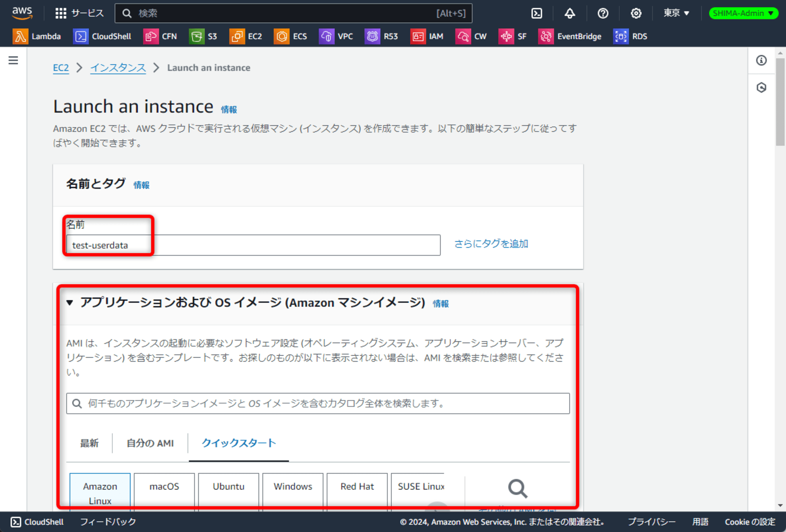Select the Red Hat AMI tile

tap(357, 492)
